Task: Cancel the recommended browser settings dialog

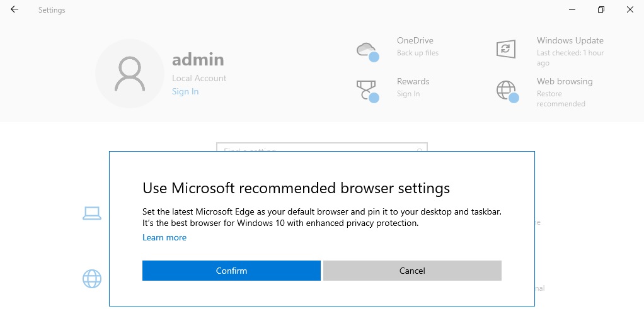Action: tap(412, 271)
